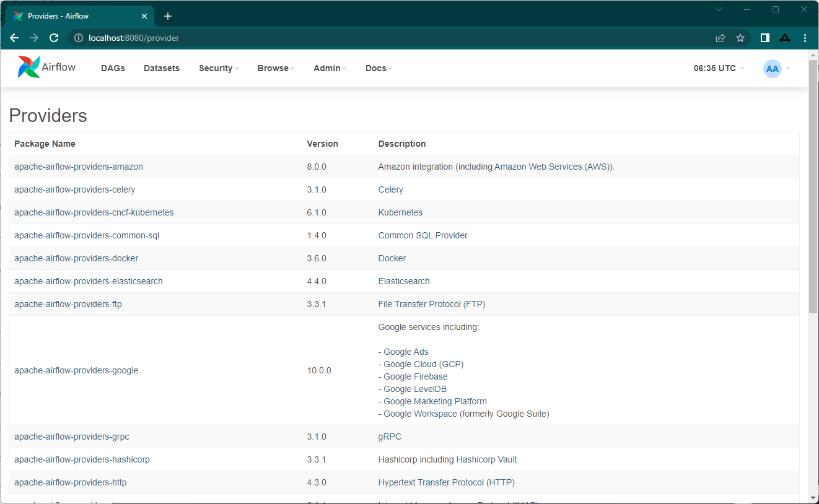Click the Providers page heading
The height and width of the screenshot is (504, 819).
[48, 116]
